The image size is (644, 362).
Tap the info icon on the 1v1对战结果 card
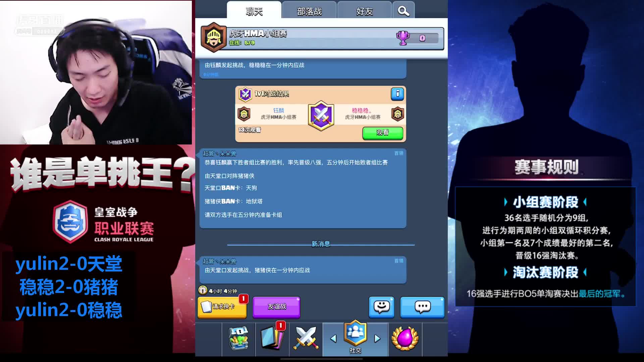pos(397,95)
